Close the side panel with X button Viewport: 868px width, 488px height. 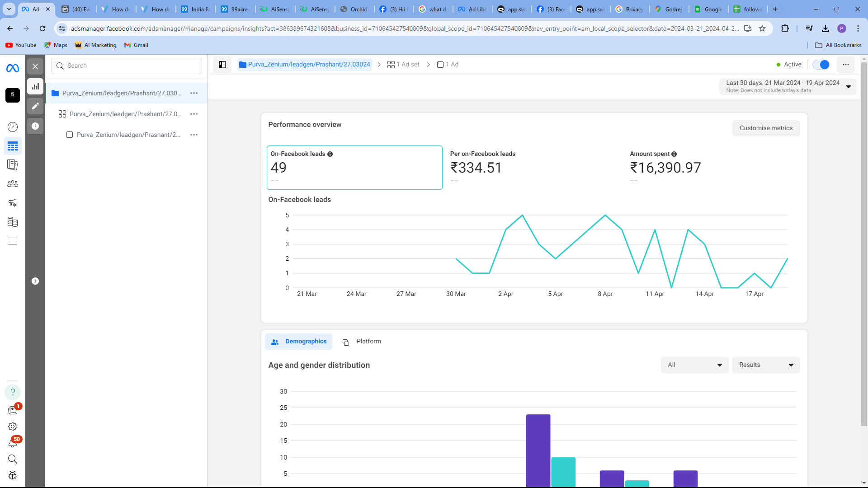click(x=35, y=66)
